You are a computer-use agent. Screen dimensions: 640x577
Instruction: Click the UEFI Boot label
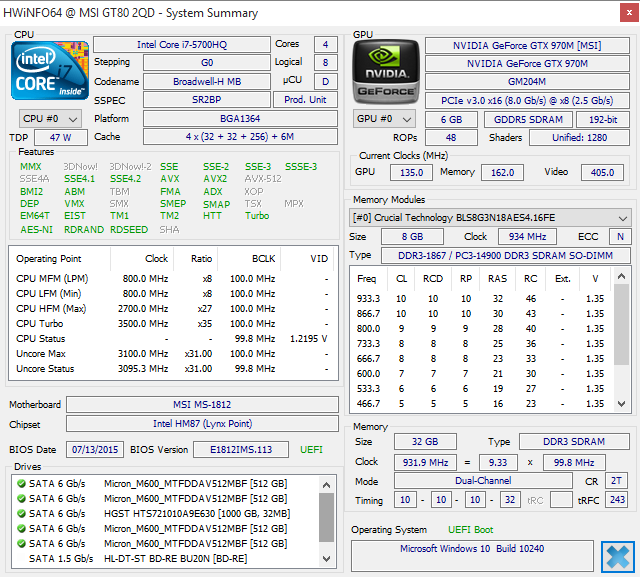(470, 530)
